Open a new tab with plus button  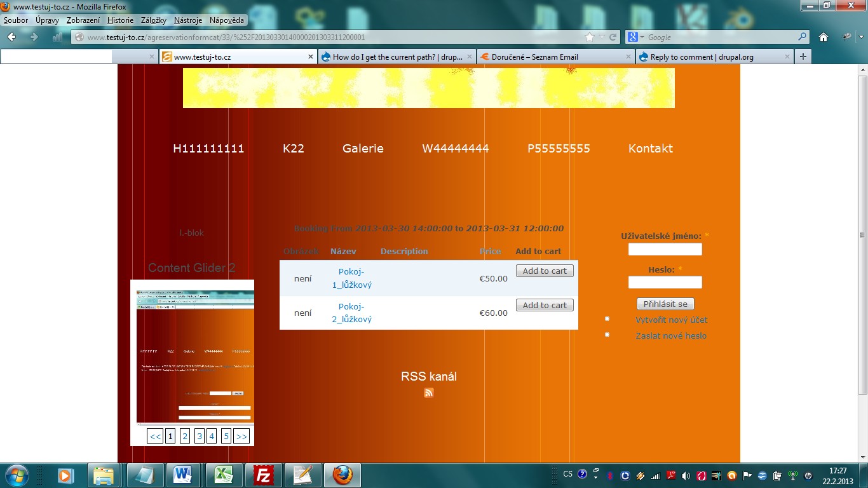803,57
